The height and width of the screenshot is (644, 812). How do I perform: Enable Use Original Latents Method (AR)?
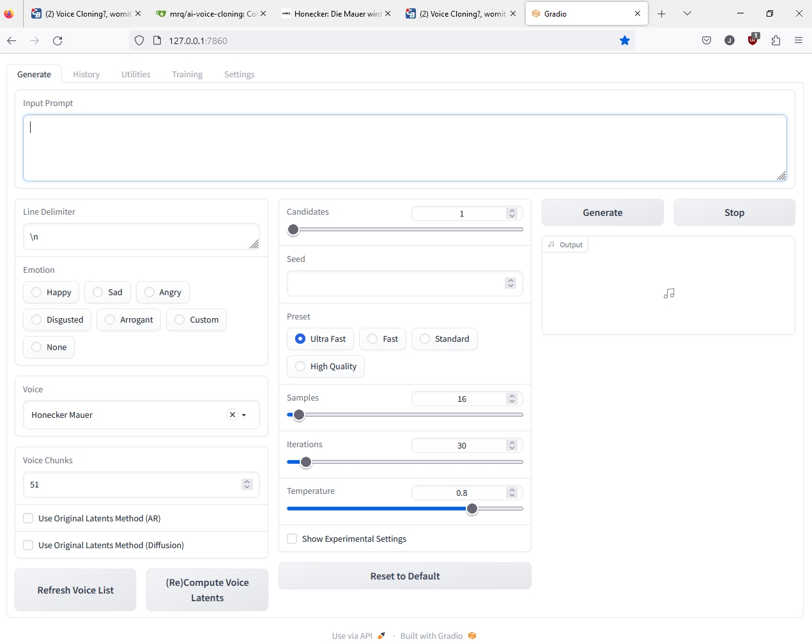tap(28, 518)
